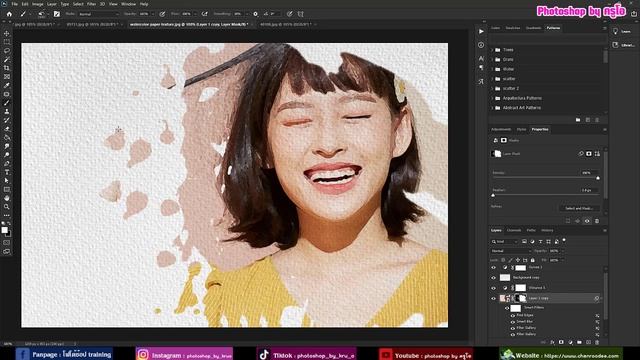The width and height of the screenshot is (640, 360).
Task: Open the Character panel icon
Action: [481, 59]
